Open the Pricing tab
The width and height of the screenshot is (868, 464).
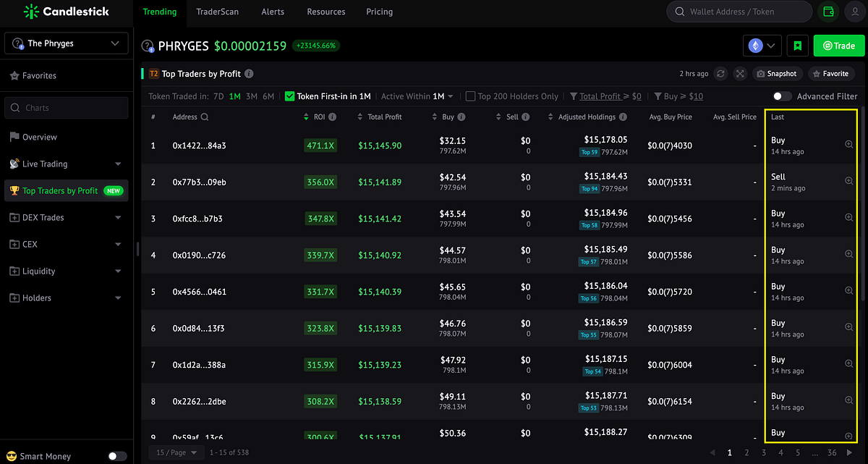click(x=379, y=12)
